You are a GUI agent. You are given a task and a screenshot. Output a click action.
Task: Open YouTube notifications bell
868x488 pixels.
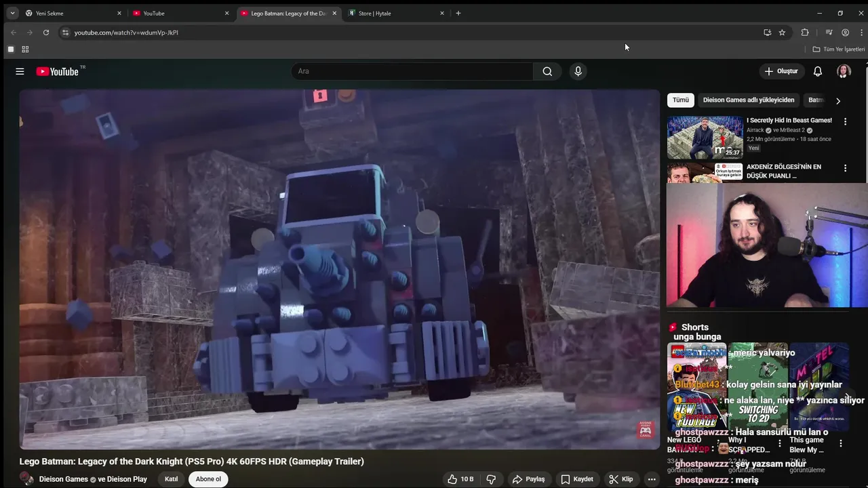[x=818, y=71]
